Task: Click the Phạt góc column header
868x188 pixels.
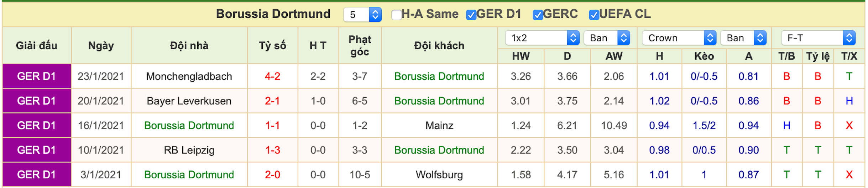Action: point(360,46)
